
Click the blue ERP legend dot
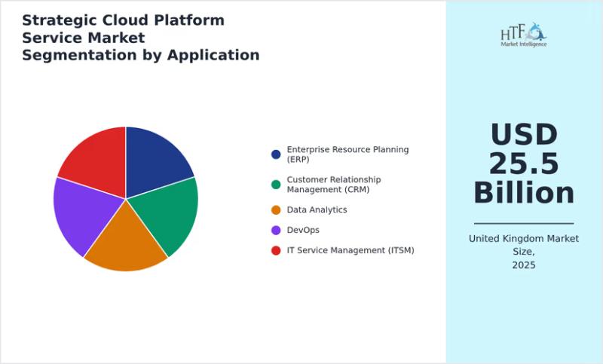coord(276,154)
